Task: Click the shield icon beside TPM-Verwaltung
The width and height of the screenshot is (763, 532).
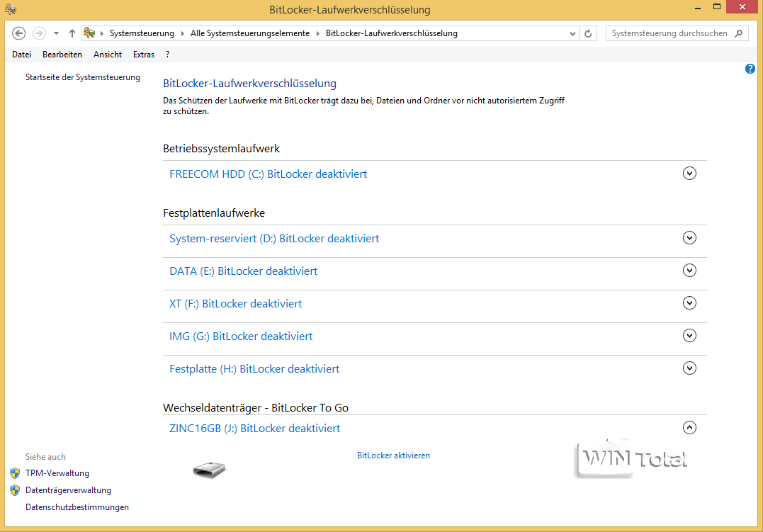Action: (15, 473)
